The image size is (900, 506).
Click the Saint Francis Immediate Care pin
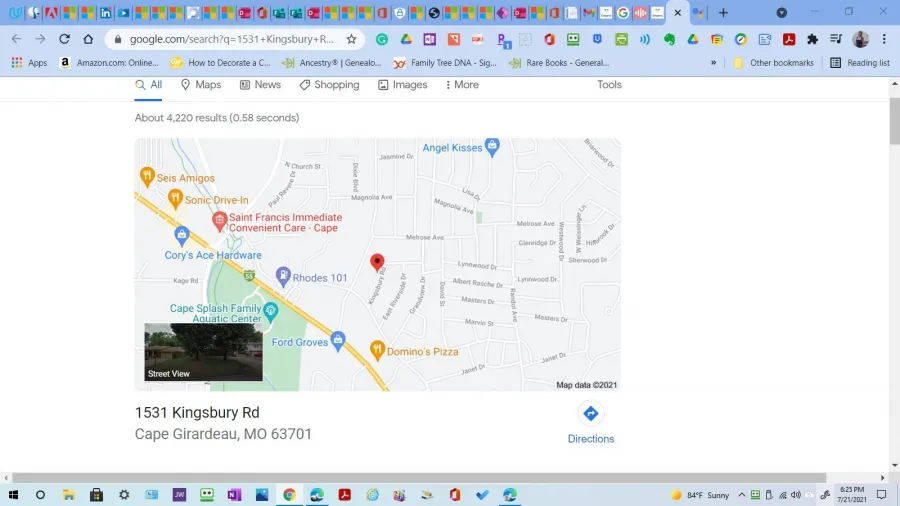219,221
